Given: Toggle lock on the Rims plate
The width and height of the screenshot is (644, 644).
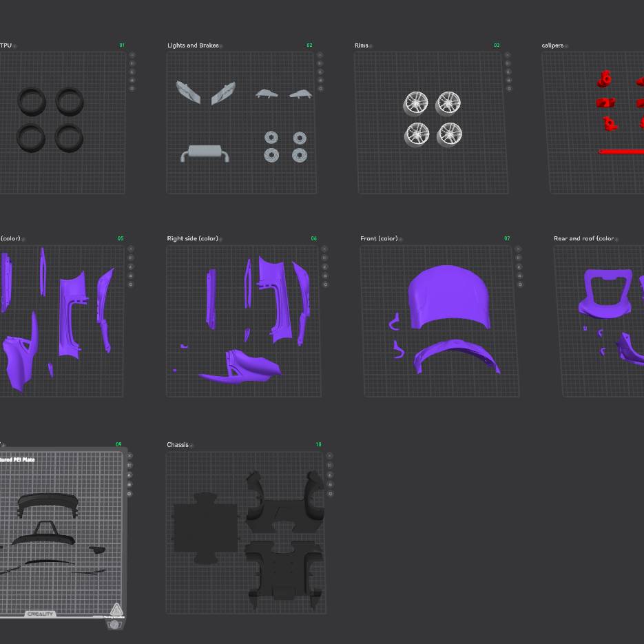Looking at the screenshot, I should tap(508, 80).
